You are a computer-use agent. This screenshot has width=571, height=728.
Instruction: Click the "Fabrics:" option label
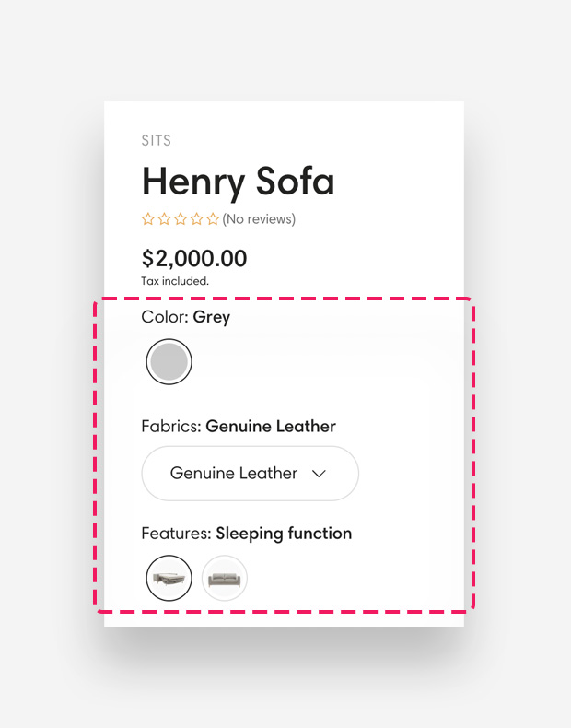(x=171, y=427)
